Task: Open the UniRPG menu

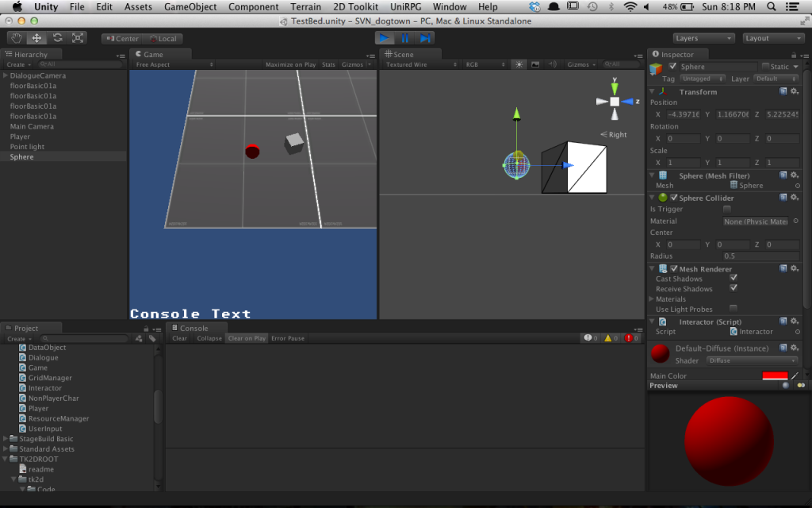Action: 405,6
